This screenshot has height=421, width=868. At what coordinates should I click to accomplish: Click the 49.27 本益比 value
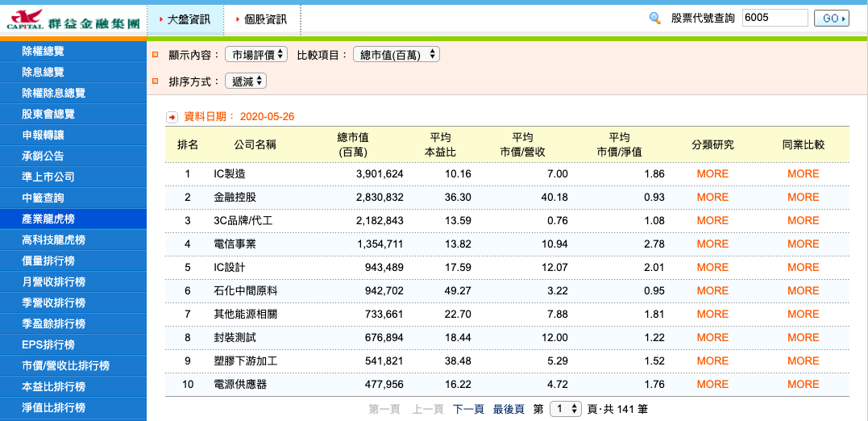click(x=458, y=291)
